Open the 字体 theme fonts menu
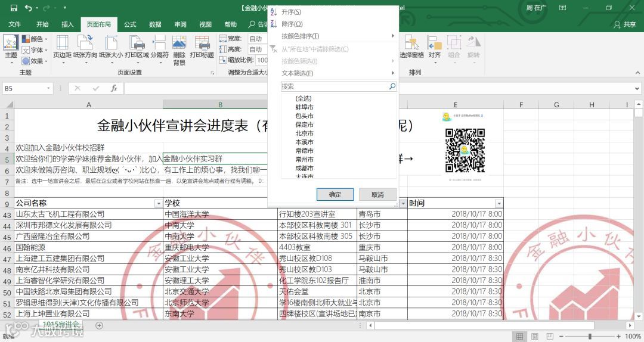644x342 pixels. pos(35,50)
